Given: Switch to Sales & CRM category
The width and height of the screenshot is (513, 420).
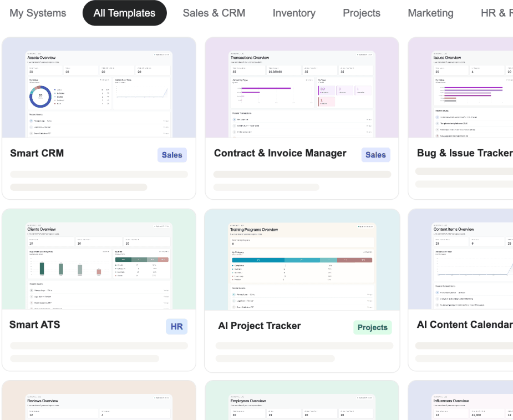Looking at the screenshot, I should pos(214,13).
